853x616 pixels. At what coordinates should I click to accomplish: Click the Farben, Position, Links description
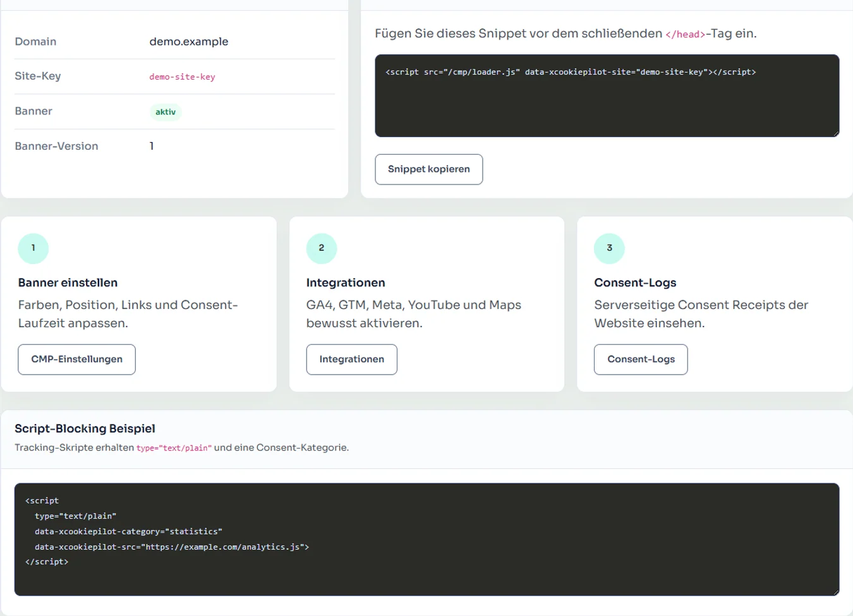click(x=128, y=314)
